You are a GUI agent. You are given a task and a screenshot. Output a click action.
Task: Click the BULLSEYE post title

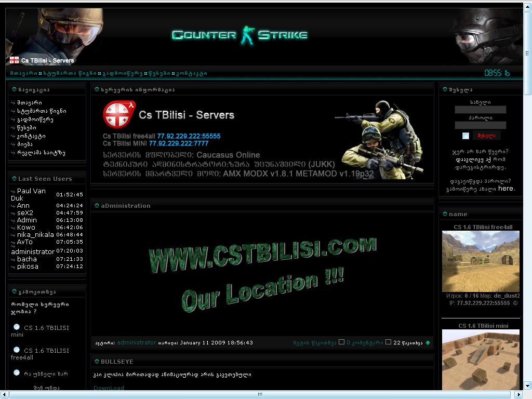(x=117, y=362)
